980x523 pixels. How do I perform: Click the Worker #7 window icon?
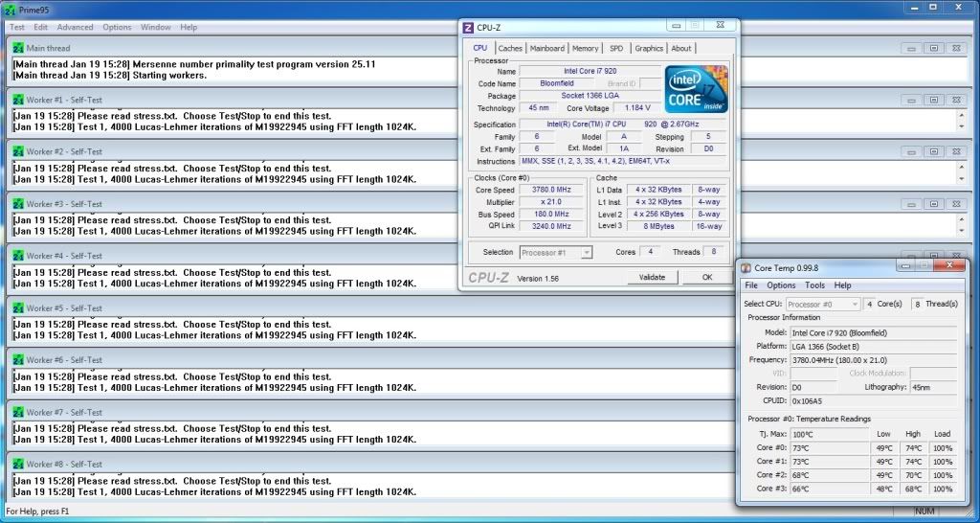tap(18, 412)
